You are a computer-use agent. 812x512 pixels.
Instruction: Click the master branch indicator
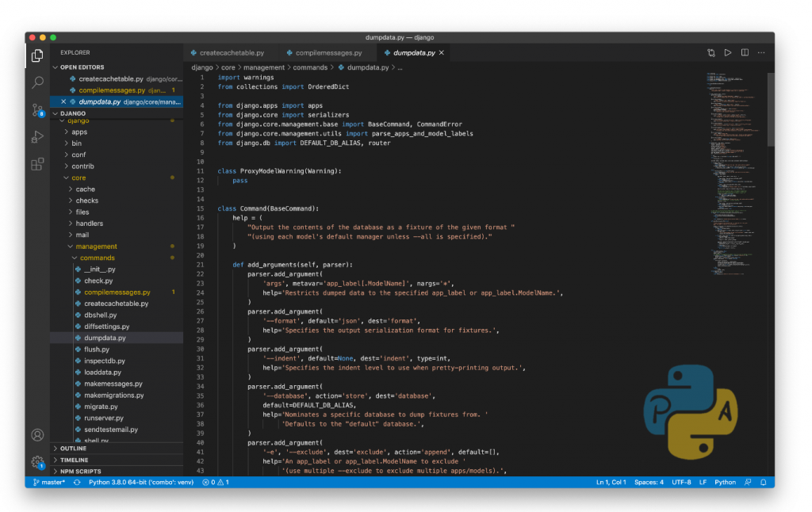pos(48,482)
